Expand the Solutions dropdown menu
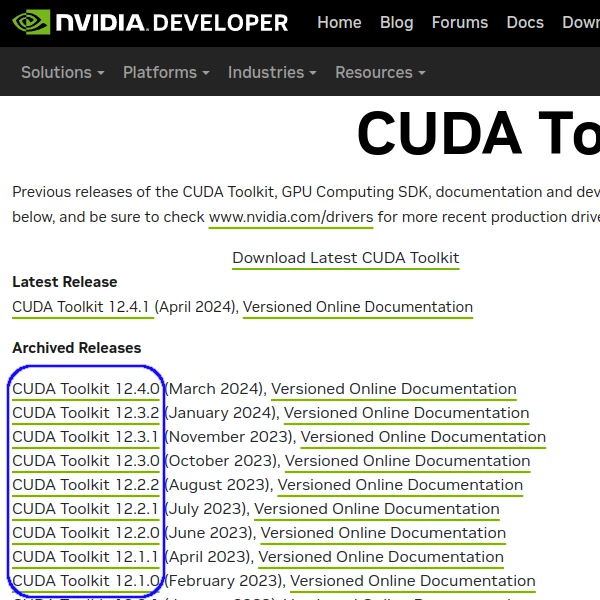This screenshot has width=600, height=600. pos(63,72)
